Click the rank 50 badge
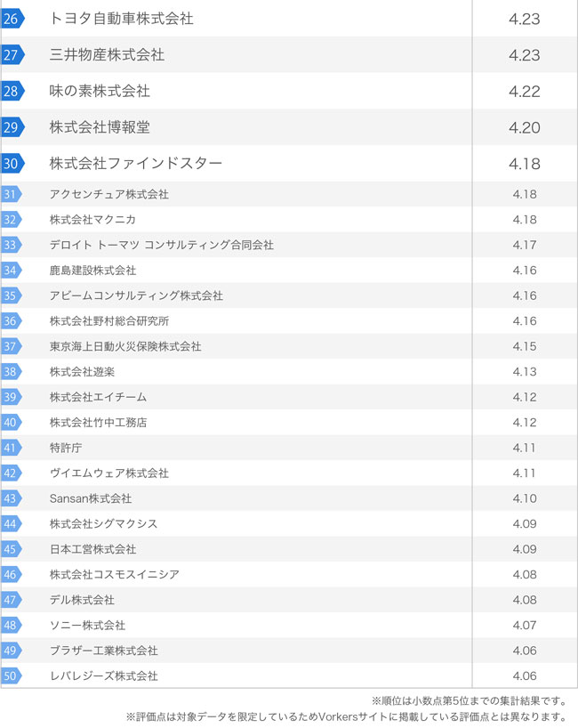The width and height of the screenshot is (578, 728). (12, 676)
